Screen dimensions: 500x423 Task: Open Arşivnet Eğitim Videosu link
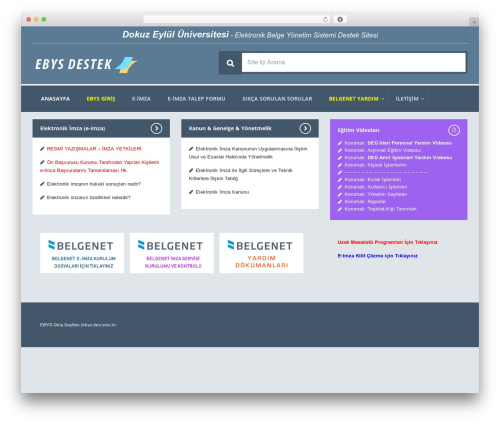pyautogui.click(x=383, y=150)
